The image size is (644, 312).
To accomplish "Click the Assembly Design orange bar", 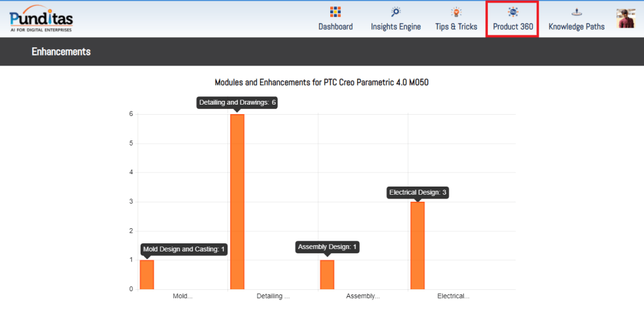I will click(327, 275).
